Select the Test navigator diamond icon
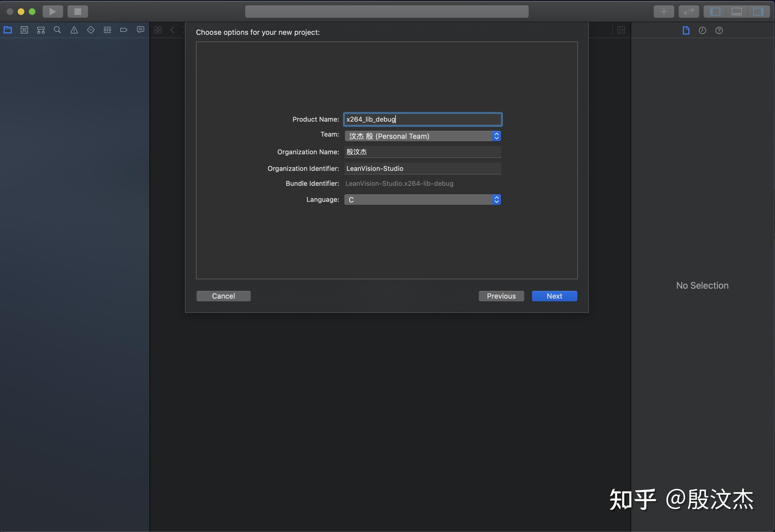 91,30
